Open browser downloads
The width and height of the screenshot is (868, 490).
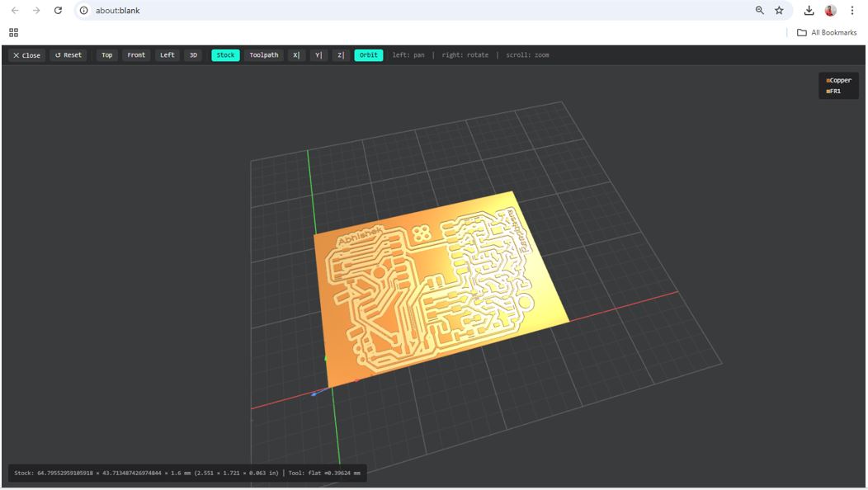(x=809, y=11)
